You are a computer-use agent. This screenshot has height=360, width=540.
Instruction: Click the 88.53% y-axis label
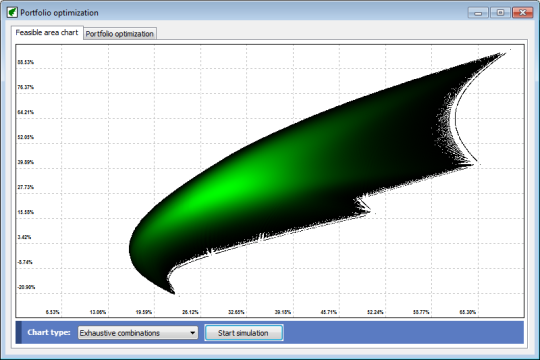(x=26, y=62)
